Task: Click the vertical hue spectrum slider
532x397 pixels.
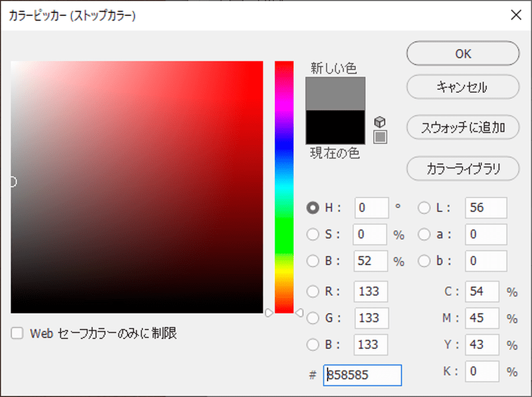Action: 284,187
